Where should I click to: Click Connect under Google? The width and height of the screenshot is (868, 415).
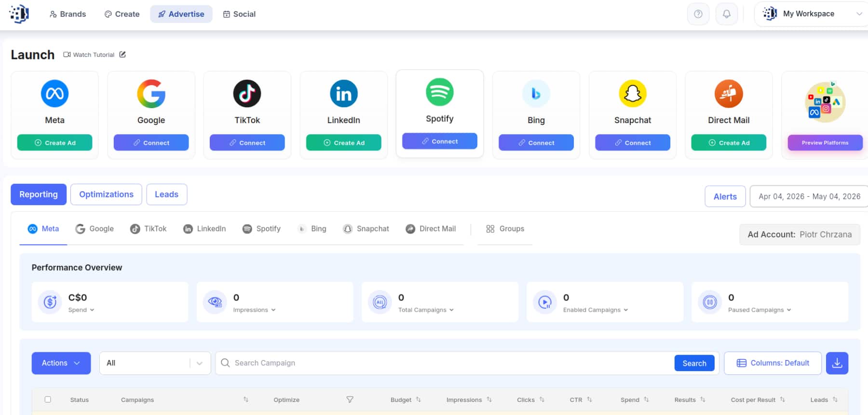(x=151, y=143)
